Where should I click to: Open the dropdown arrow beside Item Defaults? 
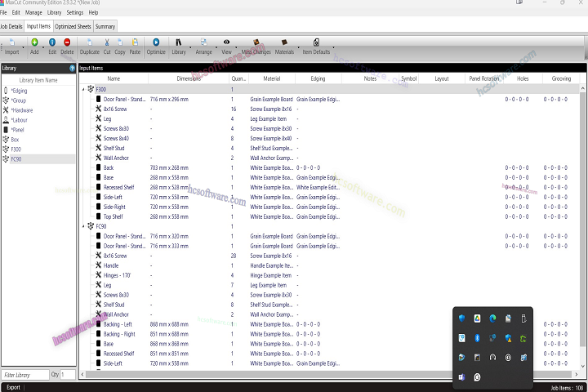(333, 48)
